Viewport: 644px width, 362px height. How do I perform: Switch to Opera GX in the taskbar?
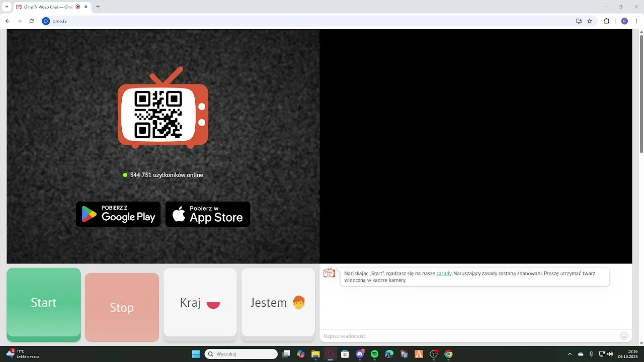pos(331,354)
